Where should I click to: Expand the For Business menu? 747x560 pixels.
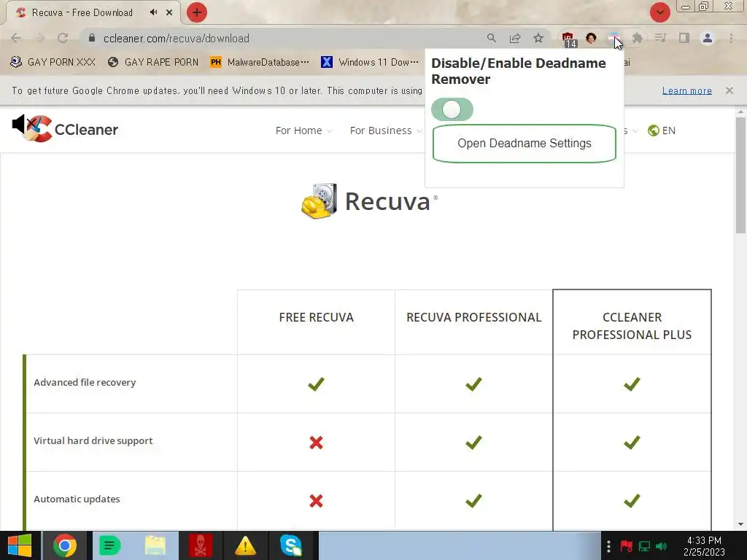[386, 131]
